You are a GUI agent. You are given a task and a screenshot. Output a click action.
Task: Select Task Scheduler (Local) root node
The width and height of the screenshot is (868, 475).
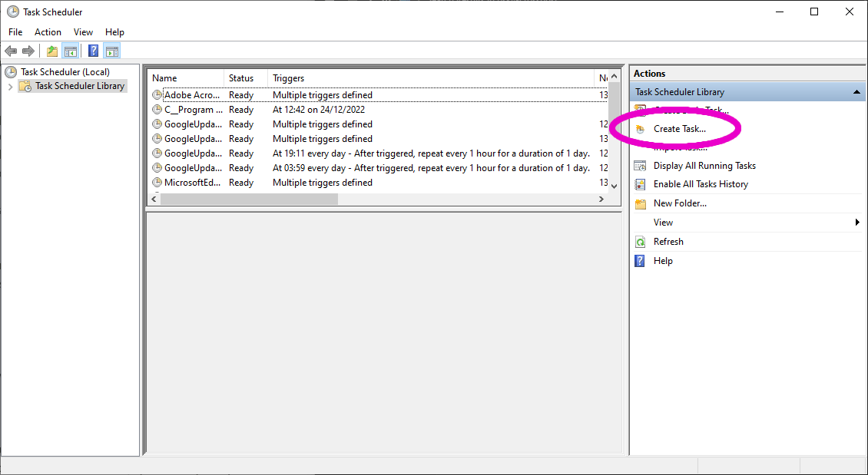point(65,72)
